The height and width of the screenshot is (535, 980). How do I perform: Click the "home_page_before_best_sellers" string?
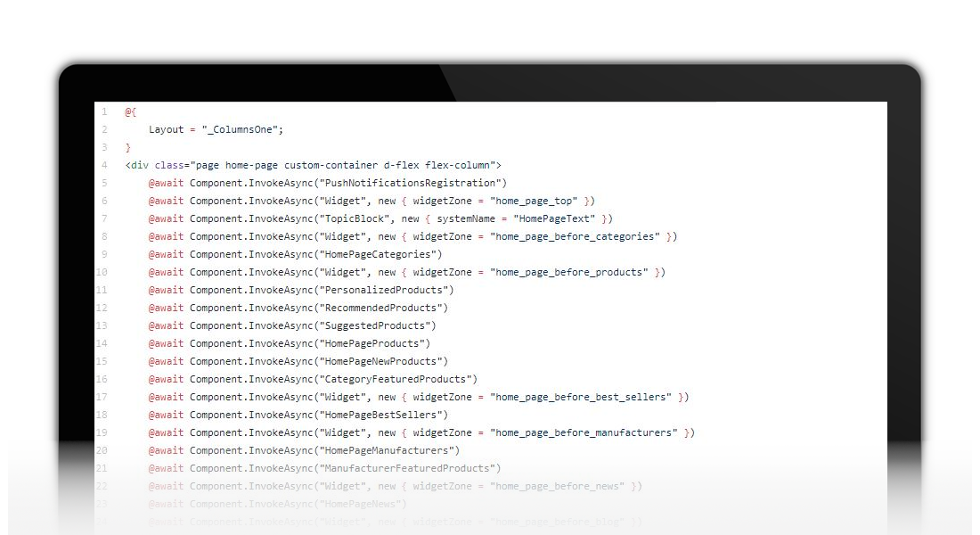pyautogui.click(x=582, y=397)
